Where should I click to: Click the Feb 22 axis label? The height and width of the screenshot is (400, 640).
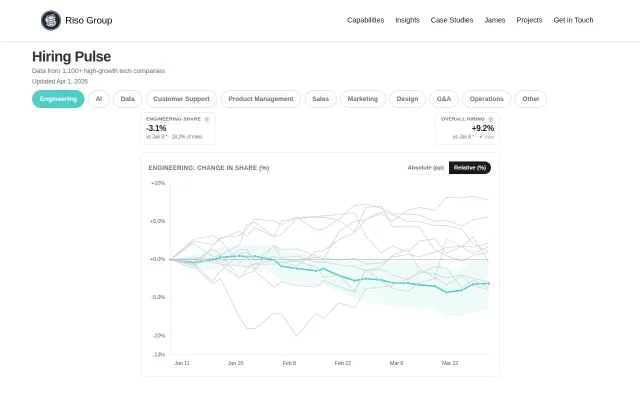point(343,363)
